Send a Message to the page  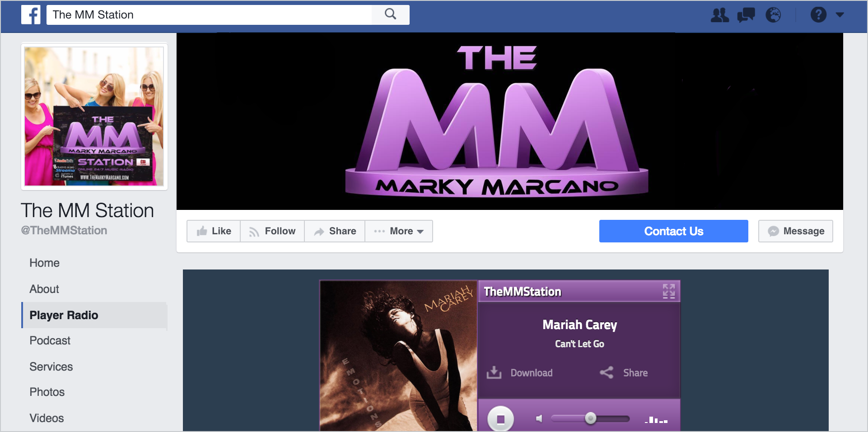pyautogui.click(x=796, y=231)
